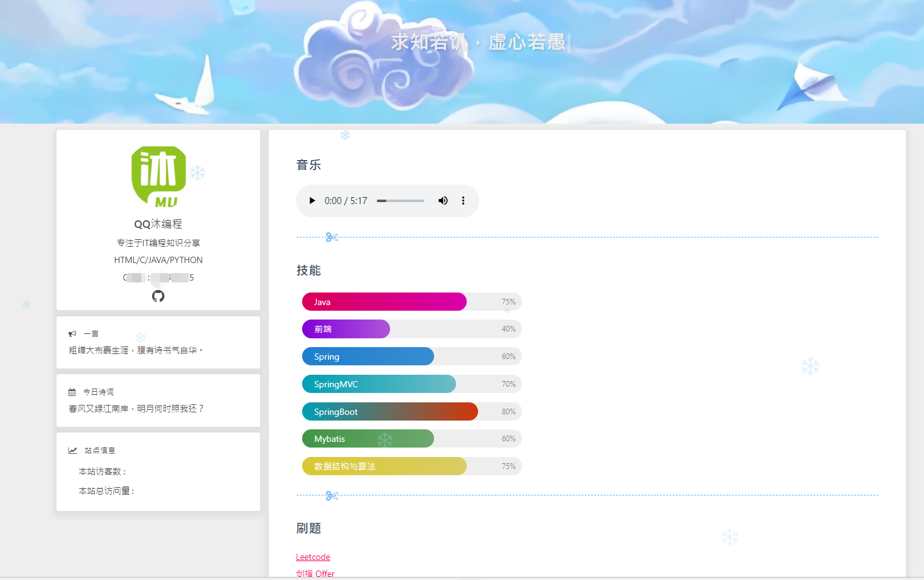Click the 技能 section heading
The height and width of the screenshot is (580, 924).
click(x=308, y=271)
